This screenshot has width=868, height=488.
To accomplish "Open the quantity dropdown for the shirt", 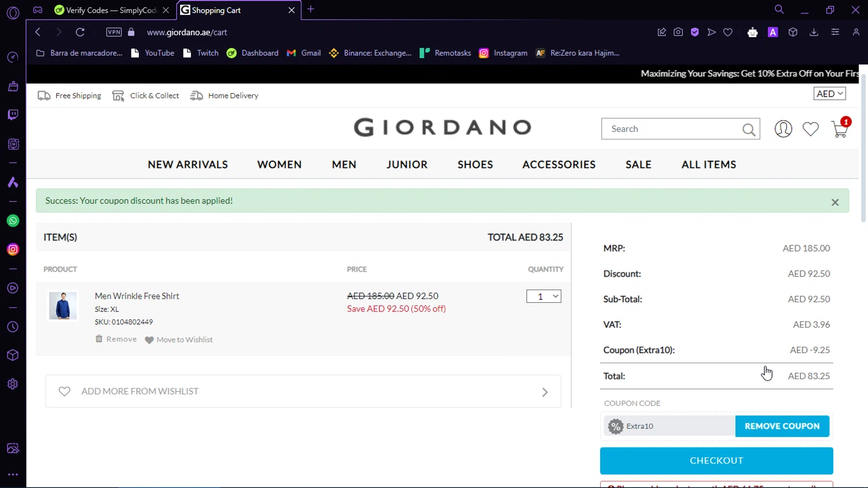I will tap(543, 296).
